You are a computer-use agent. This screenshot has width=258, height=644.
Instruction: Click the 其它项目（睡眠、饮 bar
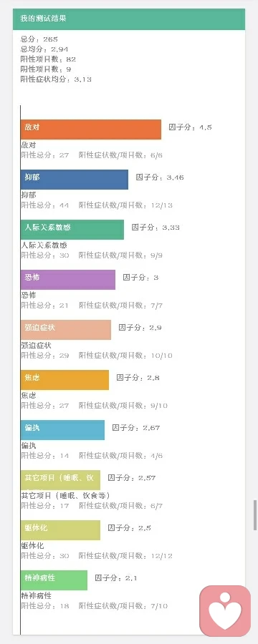(60, 480)
